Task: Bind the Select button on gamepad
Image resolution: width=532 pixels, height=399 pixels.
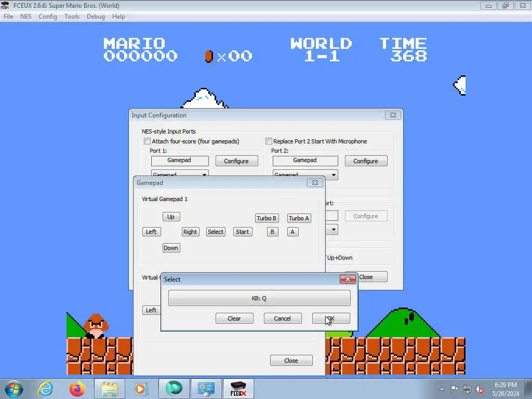Action: coord(216,232)
